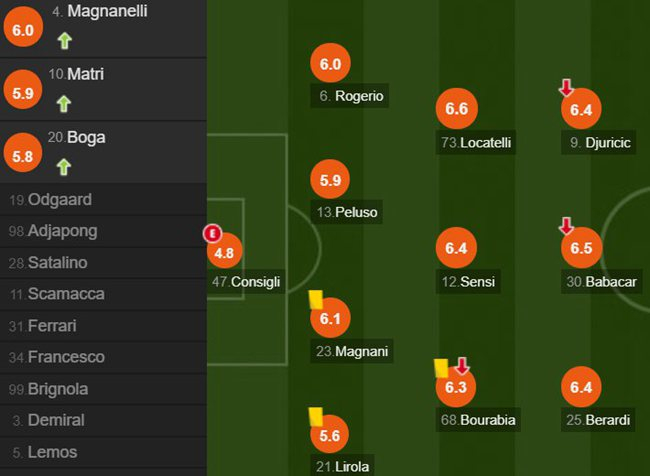Screen dimensions: 650x476
Task: Click the green sub-in arrow under Magnanelli
Action: tap(65, 42)
